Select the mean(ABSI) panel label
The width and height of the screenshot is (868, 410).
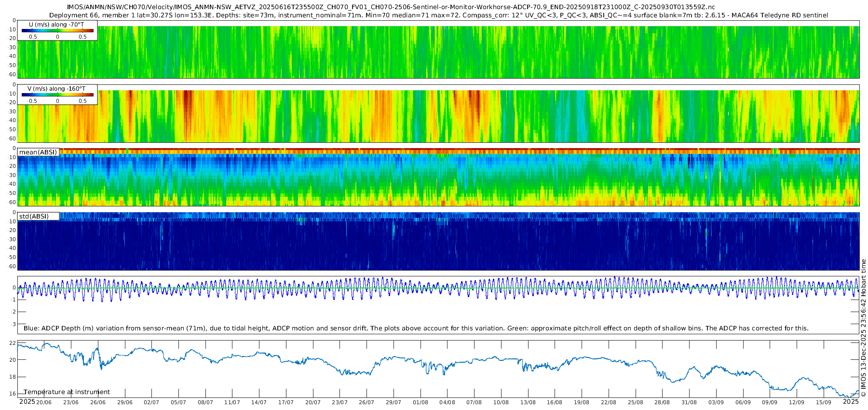click(x=38, y=152)
